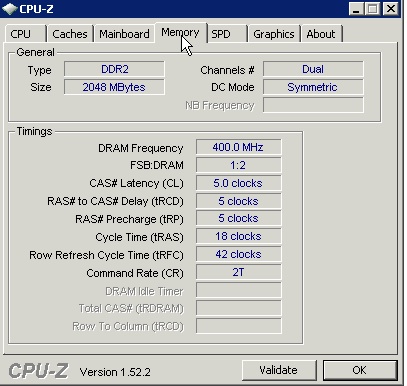
Task: Open the Graphics tab
Action: tap(274, 34)
